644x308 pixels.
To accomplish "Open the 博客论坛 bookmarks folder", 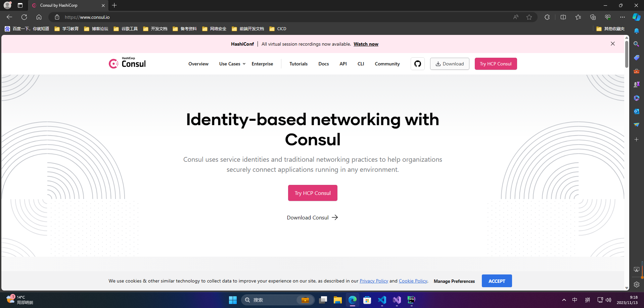I will 96,29.
